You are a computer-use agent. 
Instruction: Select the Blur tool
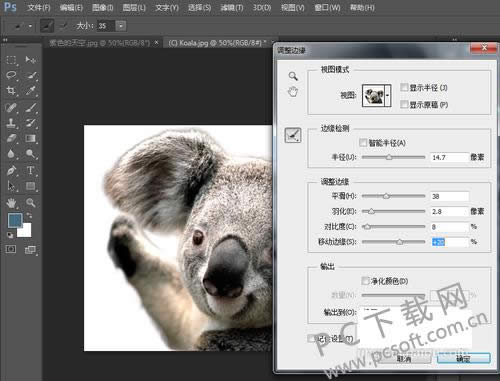point(11,154)
